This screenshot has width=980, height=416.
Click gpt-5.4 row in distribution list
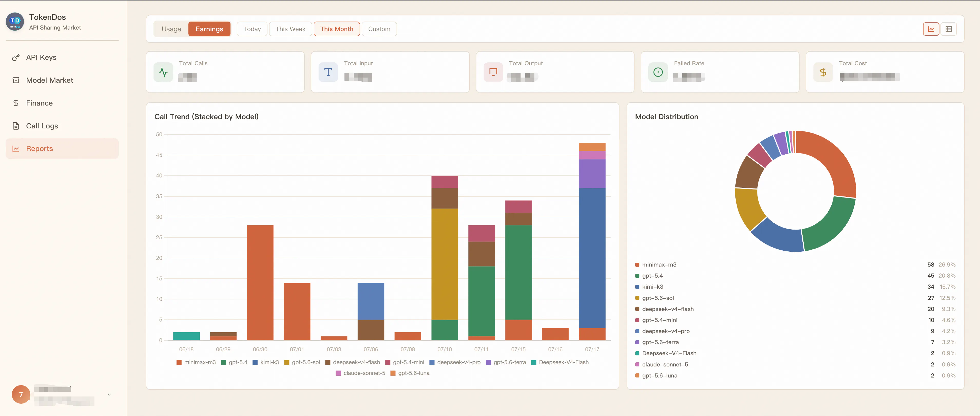pos(795,276)
